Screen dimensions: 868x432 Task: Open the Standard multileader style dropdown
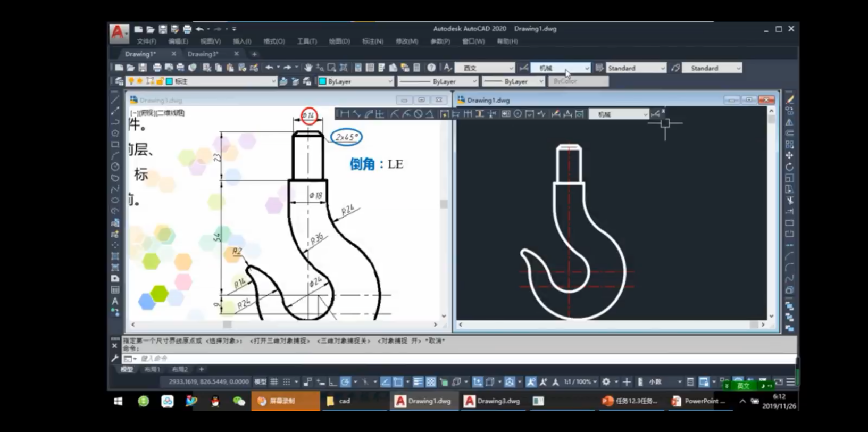point(712,68)
